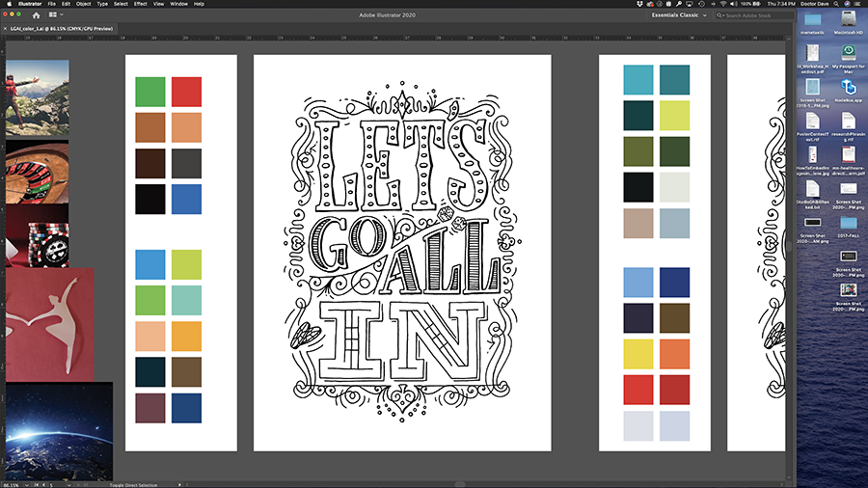Select the mountain hiker reference photo

click(37, 98)
